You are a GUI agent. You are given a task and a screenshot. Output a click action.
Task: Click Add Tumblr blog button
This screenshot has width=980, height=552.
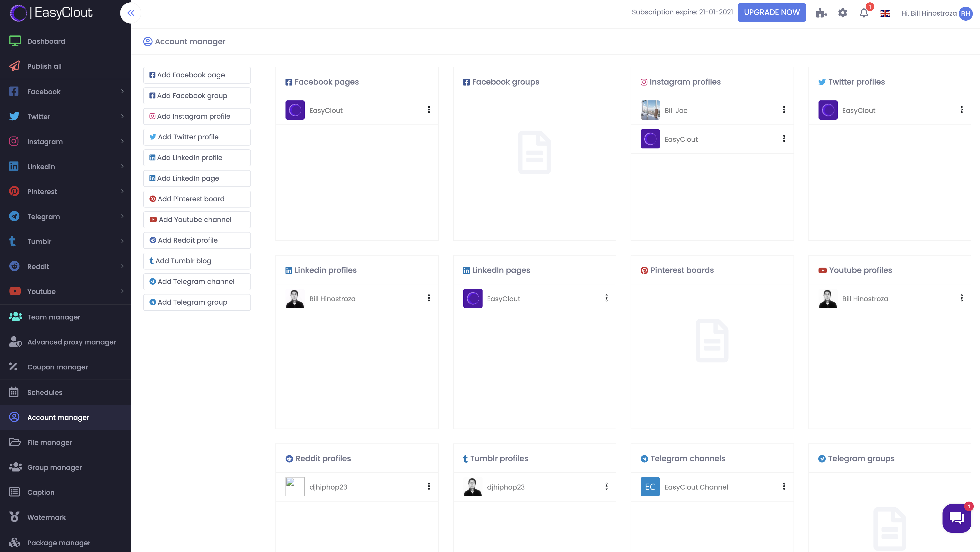tap(197, 261)
